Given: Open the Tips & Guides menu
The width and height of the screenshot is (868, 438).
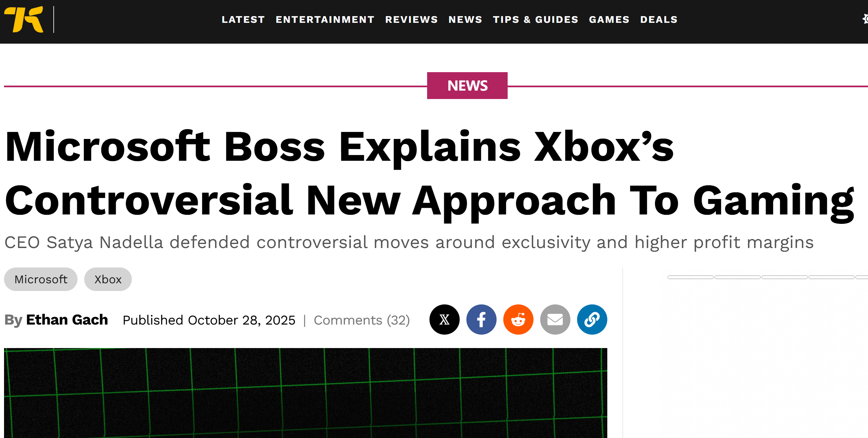Looking at the screenshot, I should point(535,19).
